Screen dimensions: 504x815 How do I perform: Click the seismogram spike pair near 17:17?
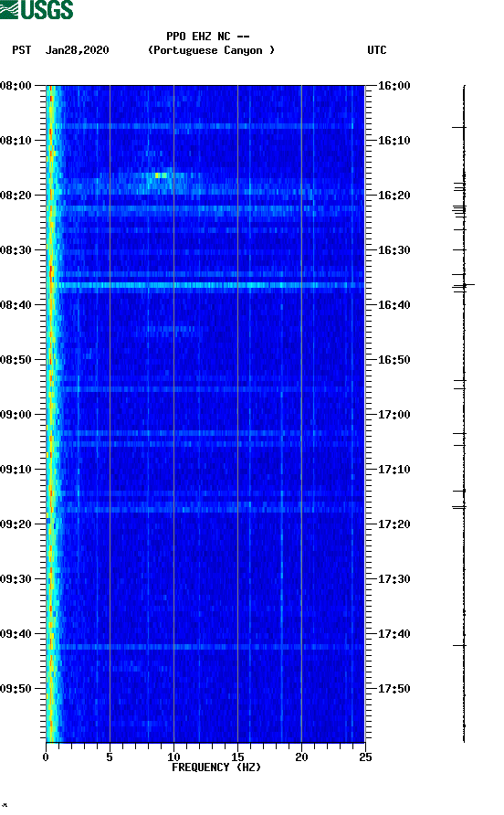[459, 507]
